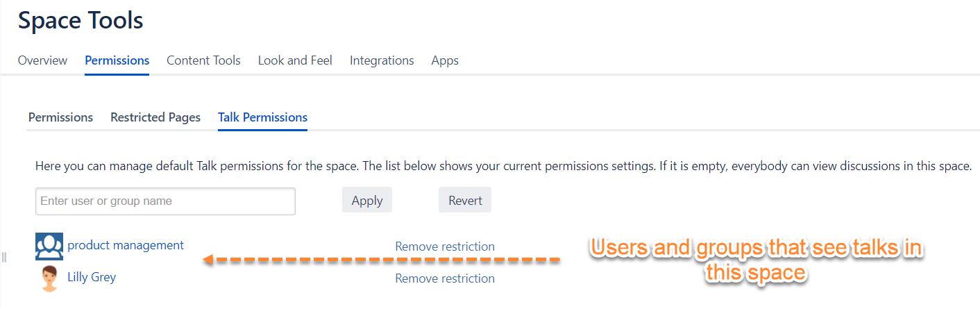Switch to Permissions sub-tab beside Restricted Pages
The height and width of the screenshot is (309, 980).
point(60,117)
